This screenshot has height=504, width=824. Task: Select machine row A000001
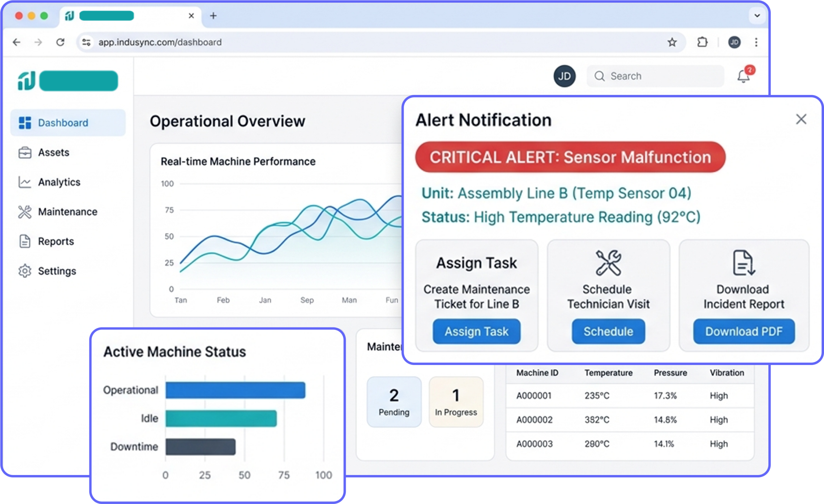click(630, 396)
